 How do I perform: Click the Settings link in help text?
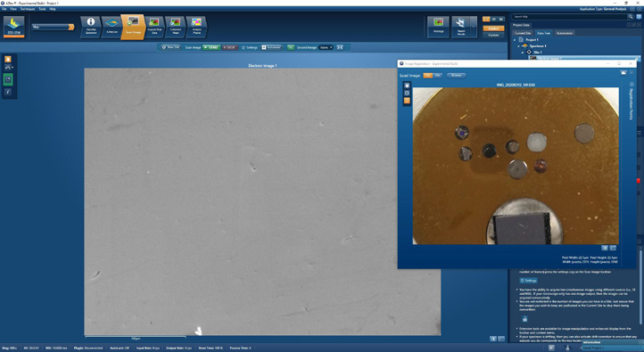tap(529, 280)
